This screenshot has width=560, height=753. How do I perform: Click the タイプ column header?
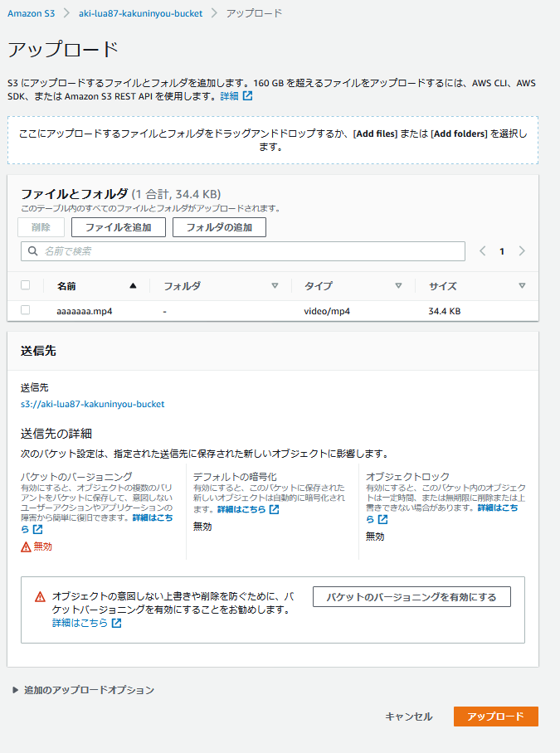coord(319,286)
